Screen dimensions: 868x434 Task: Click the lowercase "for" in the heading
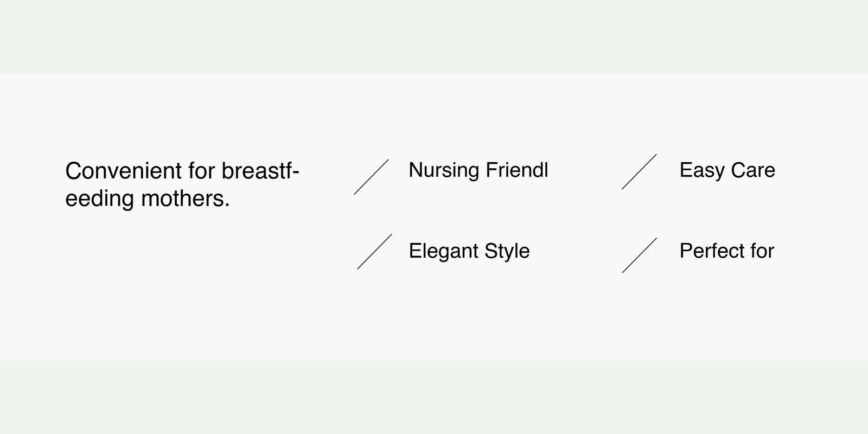coord(202,171)
